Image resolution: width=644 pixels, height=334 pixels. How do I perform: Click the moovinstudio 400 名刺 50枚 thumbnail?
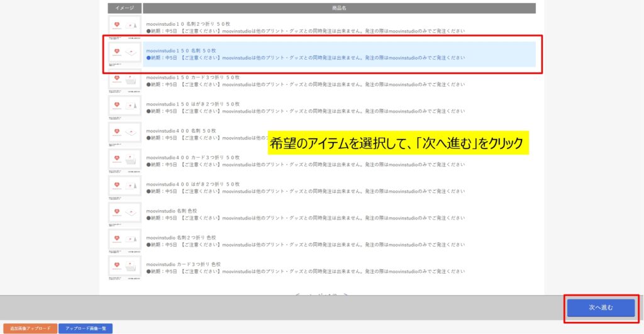[x=125, y=133]
